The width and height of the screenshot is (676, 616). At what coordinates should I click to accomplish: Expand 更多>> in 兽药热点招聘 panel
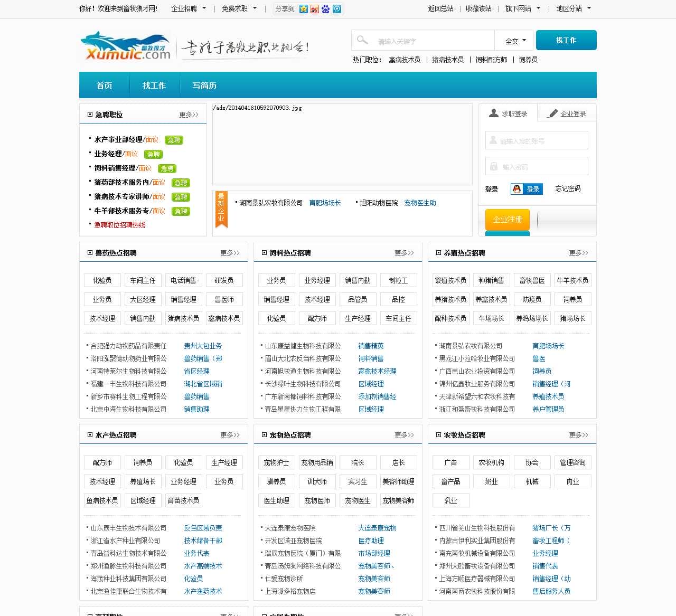(230, 253)
